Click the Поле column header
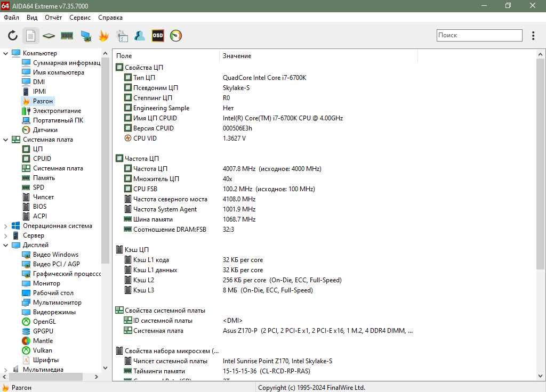Image resolution: width=546 pixels, height=392 pixels. pos(166,55)
